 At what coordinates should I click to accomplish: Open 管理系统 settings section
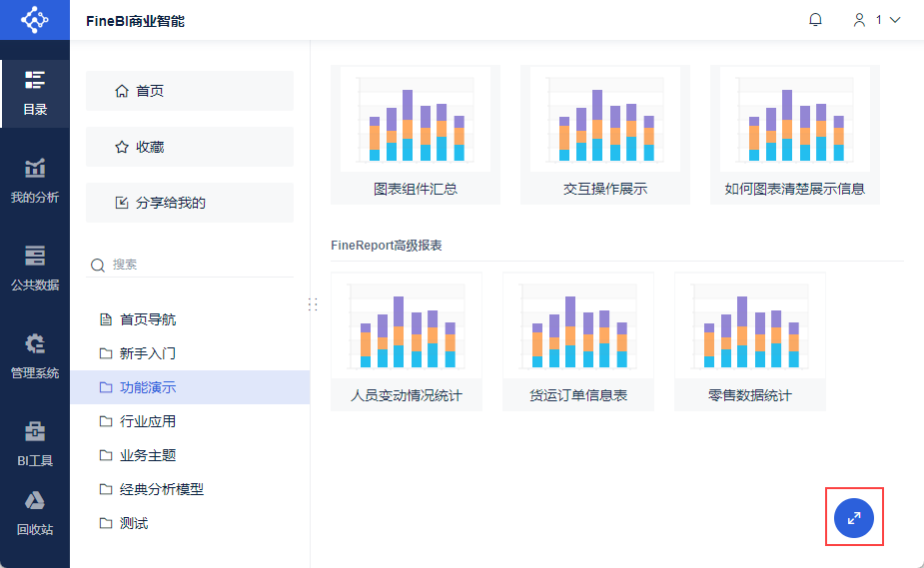click(35, 356)
